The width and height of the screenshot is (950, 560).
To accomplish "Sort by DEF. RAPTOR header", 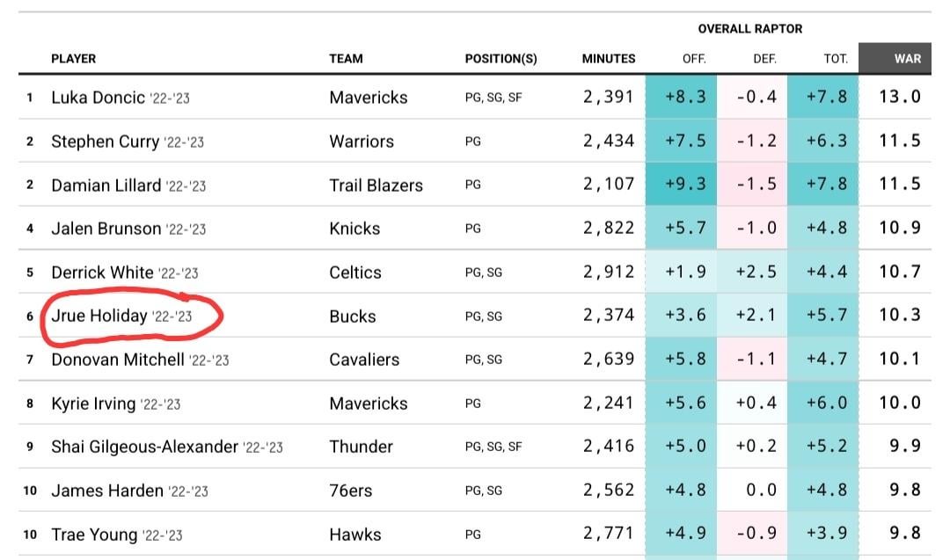I will point(765,59).
